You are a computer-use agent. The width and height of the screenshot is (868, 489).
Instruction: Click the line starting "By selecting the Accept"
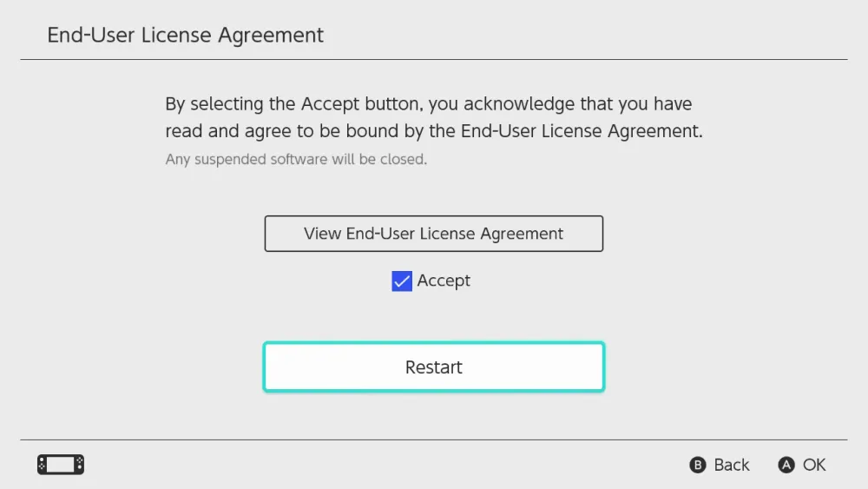428,104
